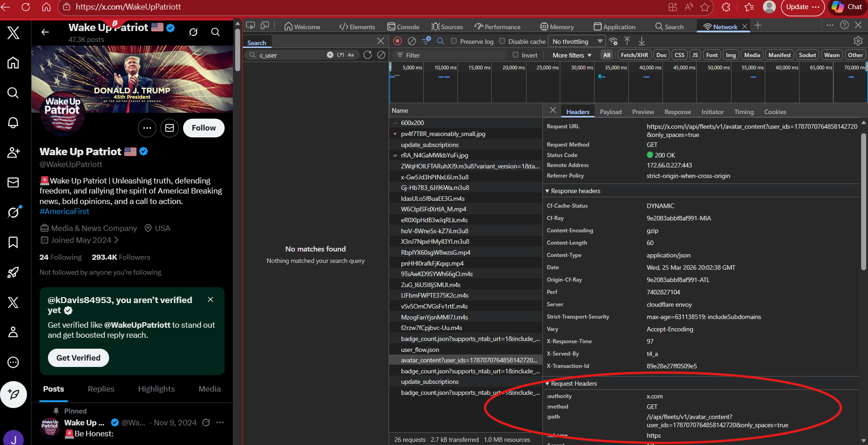Open profile more options ellipsis button

[x=147, y=128]
